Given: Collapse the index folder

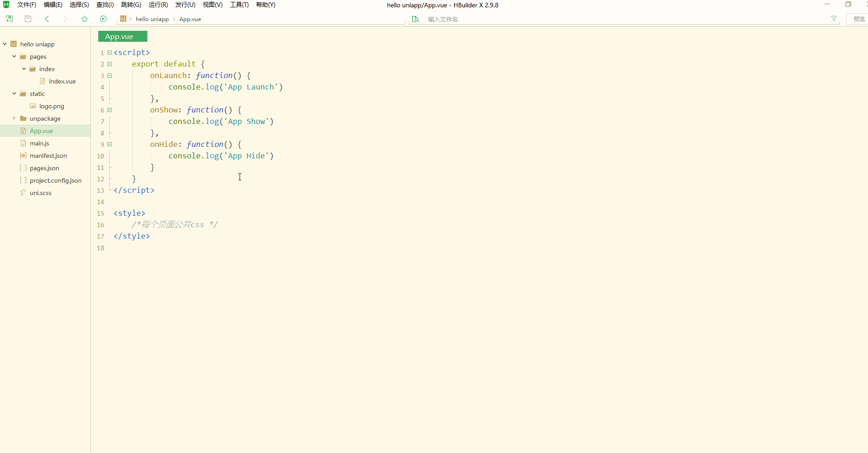Looking at the screenshot, I should click(24, 69).
